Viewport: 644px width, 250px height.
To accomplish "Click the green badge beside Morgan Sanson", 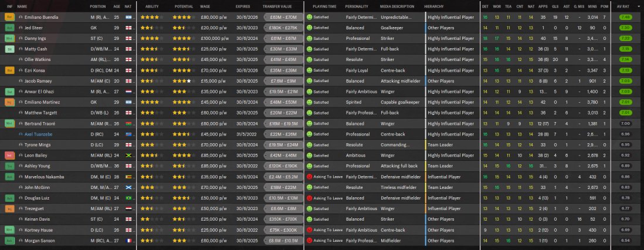I will (x=9, y=241).
